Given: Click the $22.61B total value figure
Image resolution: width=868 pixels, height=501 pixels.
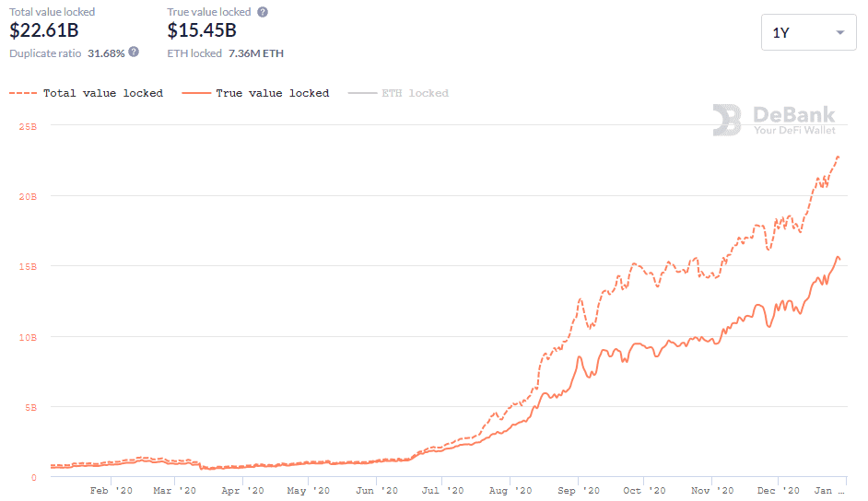Looking at the screenshot, I should 44,29.
